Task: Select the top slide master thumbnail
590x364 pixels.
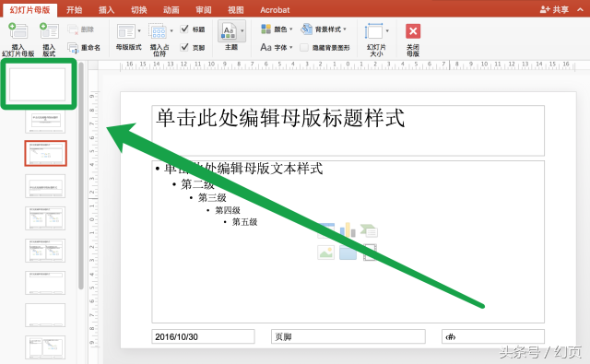Action: 38,84
